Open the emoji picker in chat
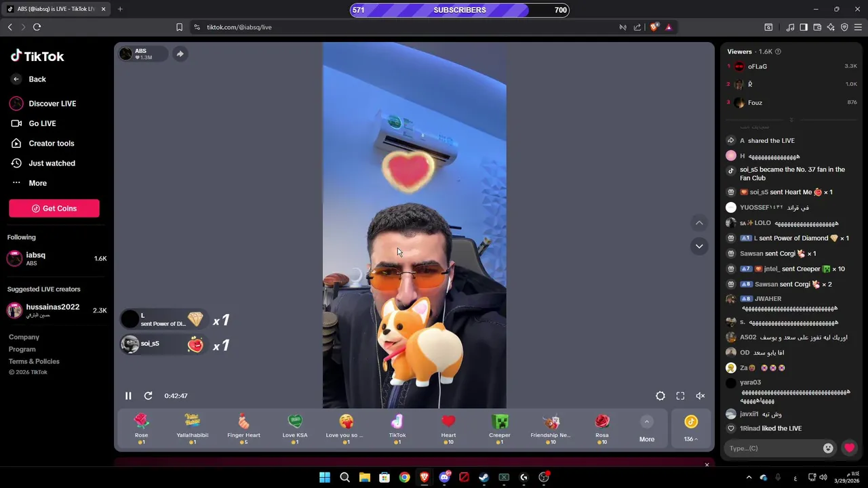Image resolution: width=868 pixels, height=488 pixels. (x=828, y=448)
